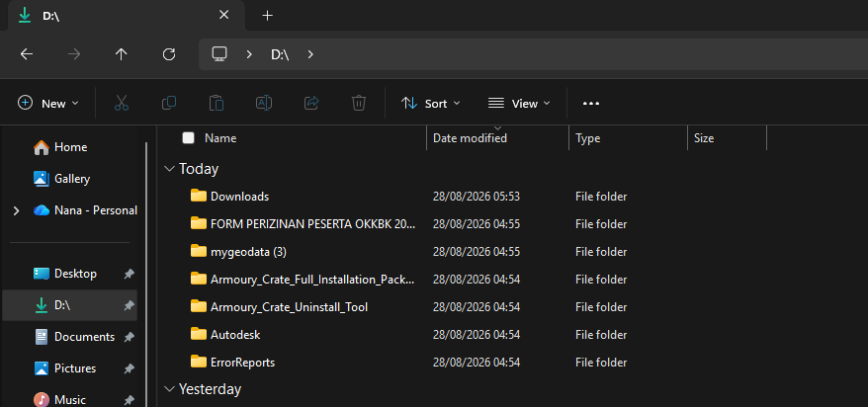
Task: Click D:\ segment in address bar
Action: coord(280,54)
